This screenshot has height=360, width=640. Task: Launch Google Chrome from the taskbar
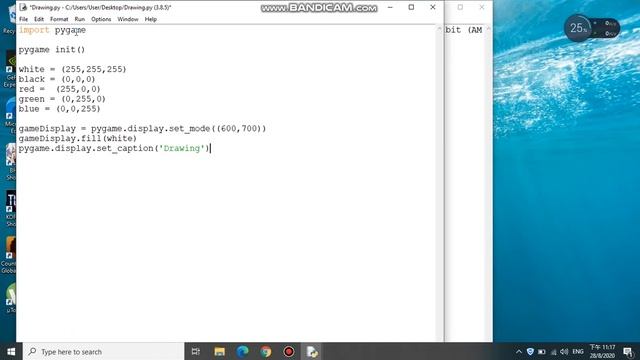[x=266, y=351]
